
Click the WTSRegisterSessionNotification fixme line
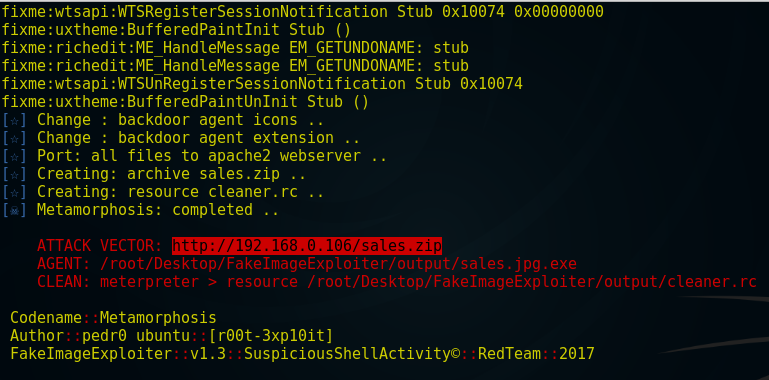[x=302, y=12]
